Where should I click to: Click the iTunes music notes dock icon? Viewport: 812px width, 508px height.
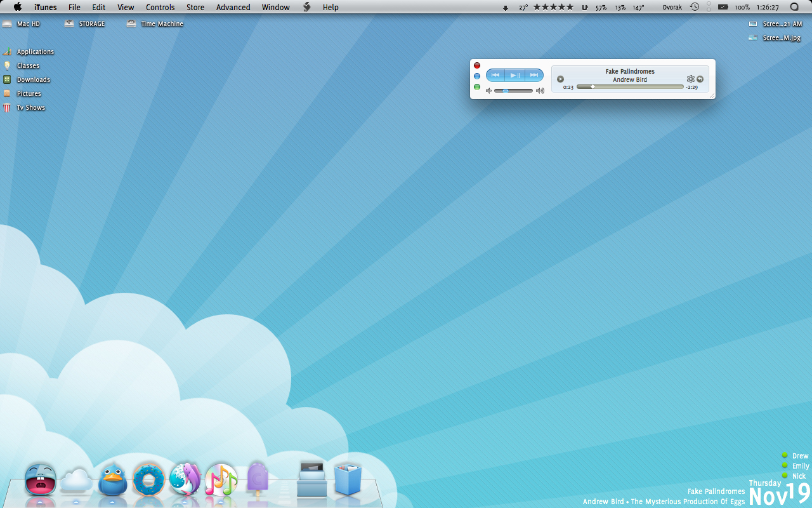221,479
